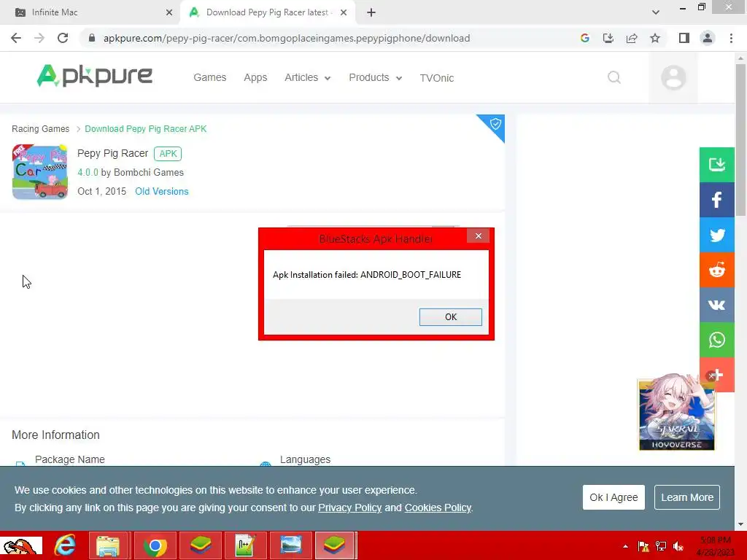Screen dimensions: 747x560
Task: Expand the Products dropdown
Action: click(376, 77)
